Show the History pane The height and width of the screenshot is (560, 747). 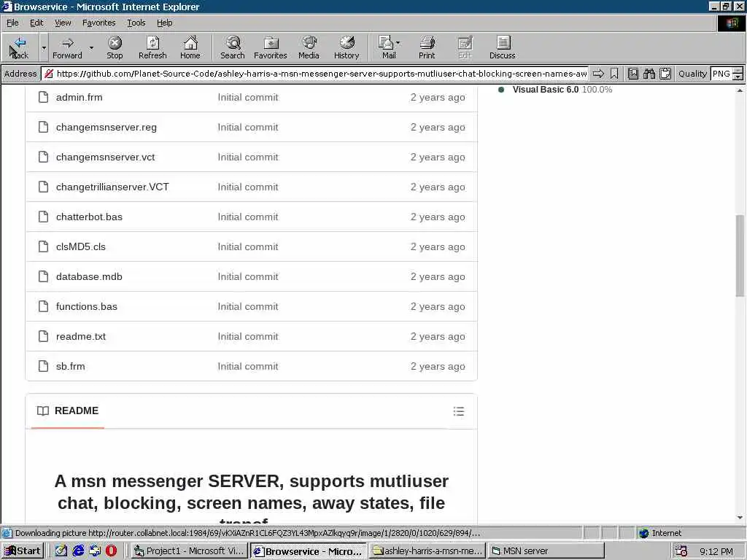347,47
